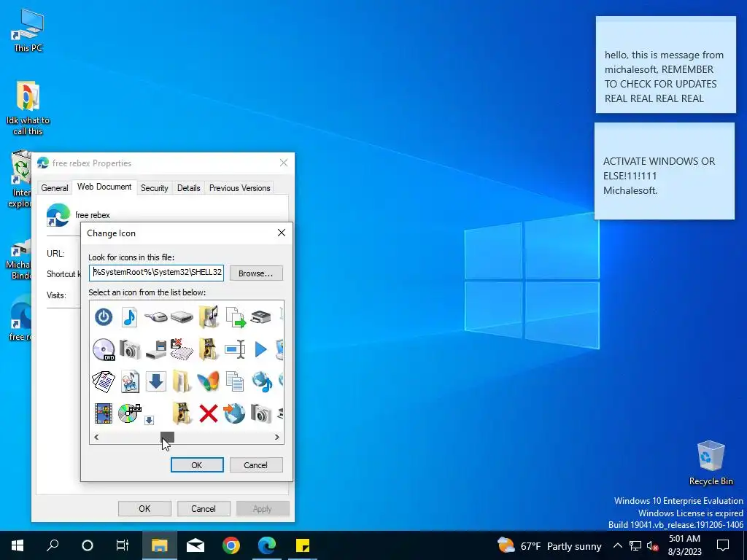Pick the open empty folder icon
Viewport: 747px width, 560px height.
182,381
